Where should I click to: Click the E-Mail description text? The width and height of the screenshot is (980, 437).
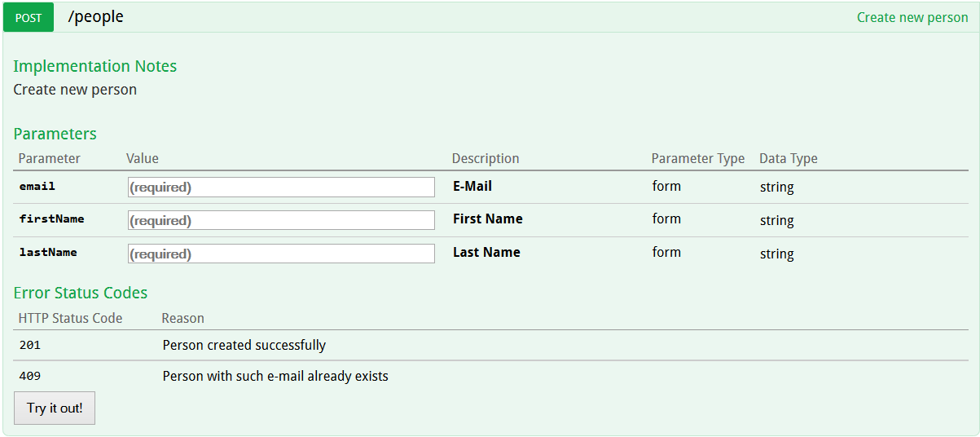[472, 186]
